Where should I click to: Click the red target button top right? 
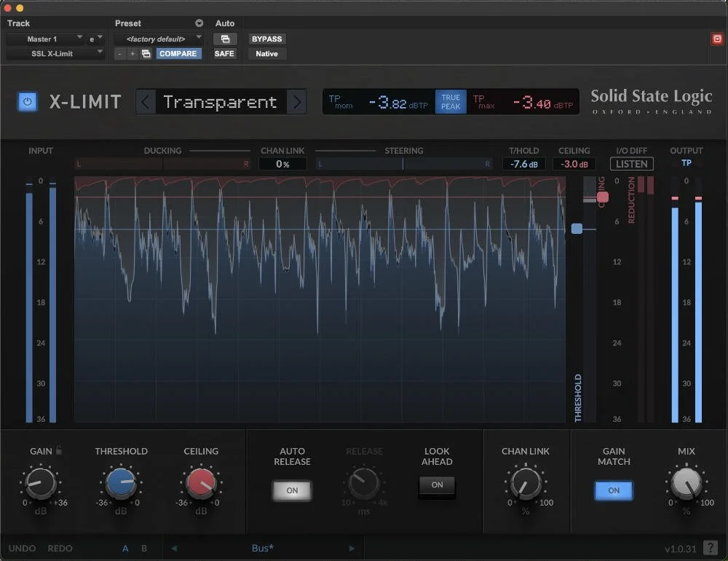(x=717, y=39)
